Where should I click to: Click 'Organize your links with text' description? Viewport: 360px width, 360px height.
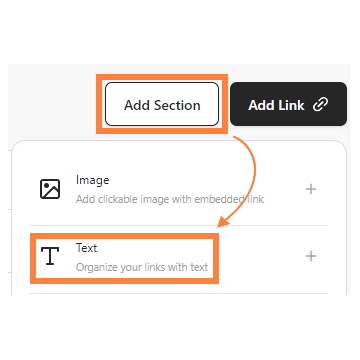point(142,267)
